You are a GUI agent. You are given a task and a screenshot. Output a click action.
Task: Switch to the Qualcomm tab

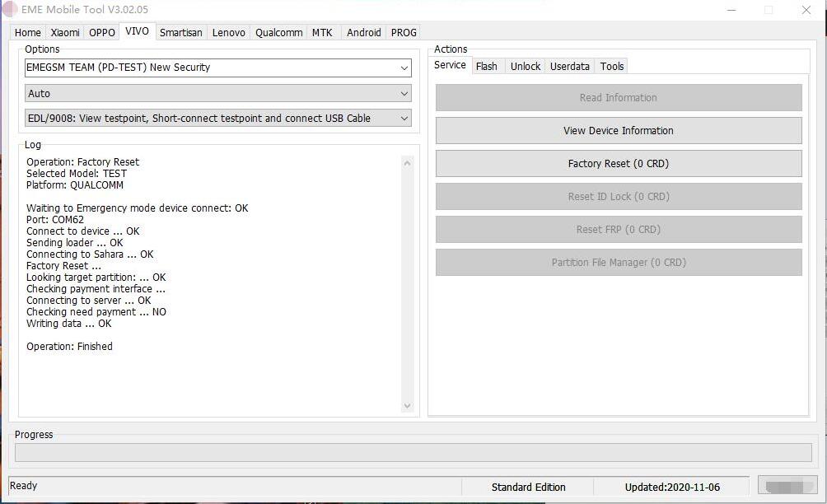tap(278, 33)
